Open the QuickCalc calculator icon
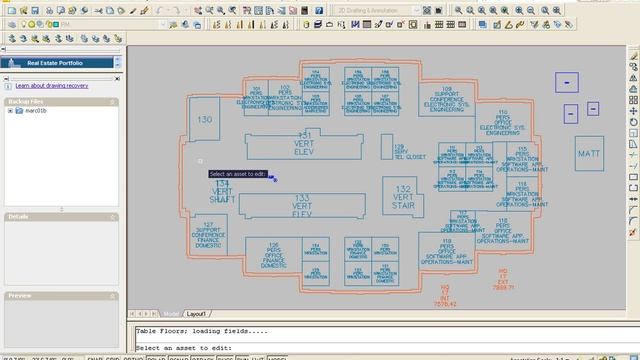The width and height of the screenshot is (640, 360). (x=304, y=10)
